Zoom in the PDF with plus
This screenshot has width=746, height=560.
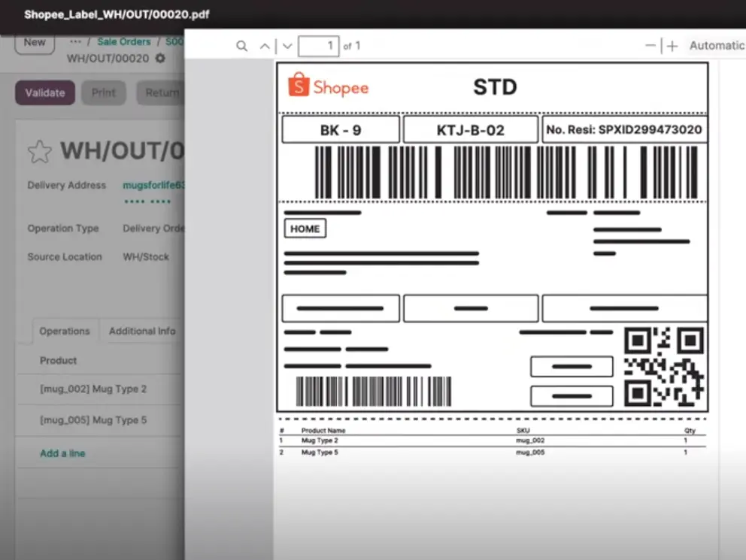[672, 46]
